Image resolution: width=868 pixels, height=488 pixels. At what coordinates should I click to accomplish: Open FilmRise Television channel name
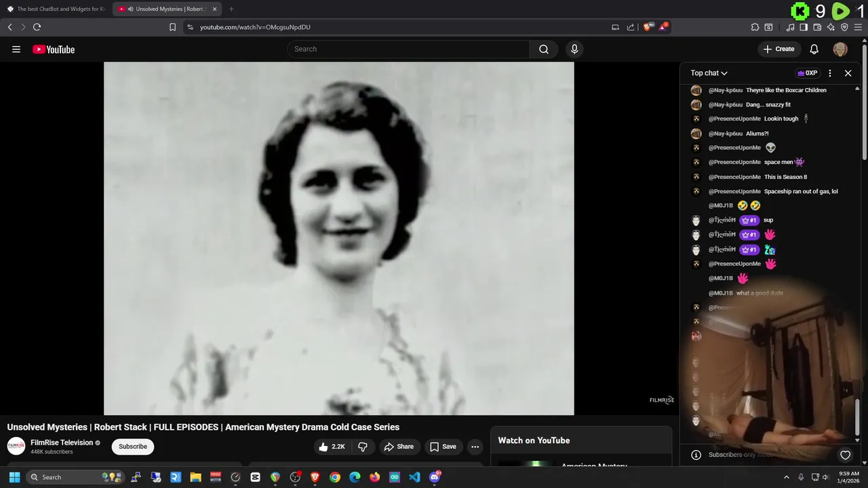(62, 443)
